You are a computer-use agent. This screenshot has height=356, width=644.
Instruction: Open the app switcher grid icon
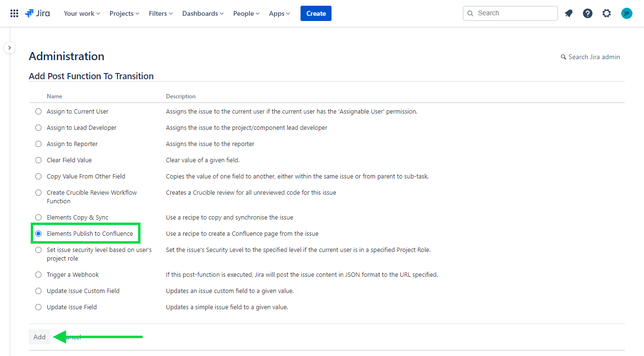(x=14, y=13)
